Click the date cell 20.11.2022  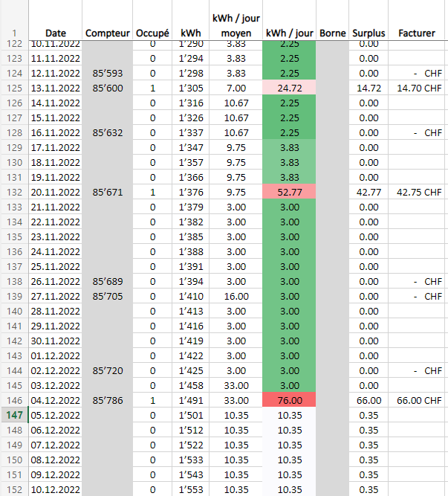point(55,192)
